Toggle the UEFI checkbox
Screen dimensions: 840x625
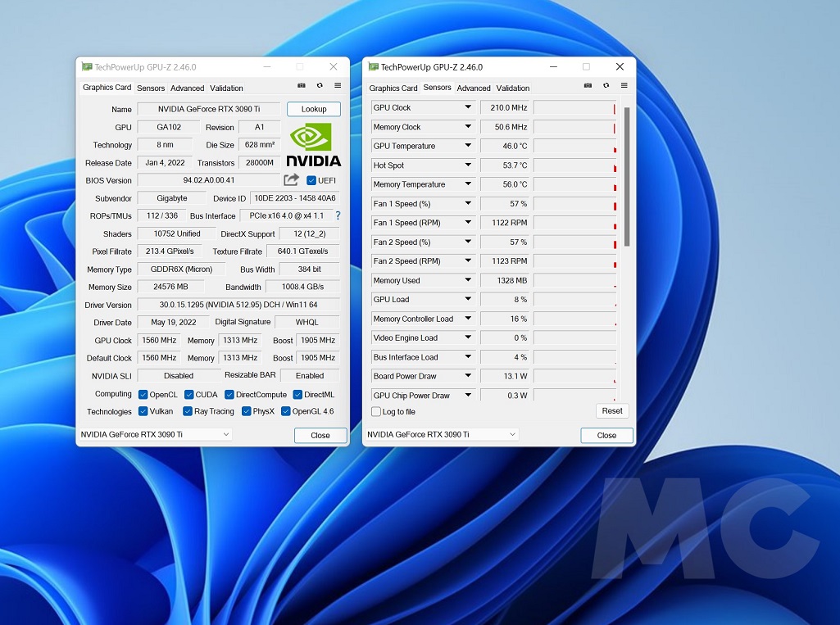coord(311,180)
